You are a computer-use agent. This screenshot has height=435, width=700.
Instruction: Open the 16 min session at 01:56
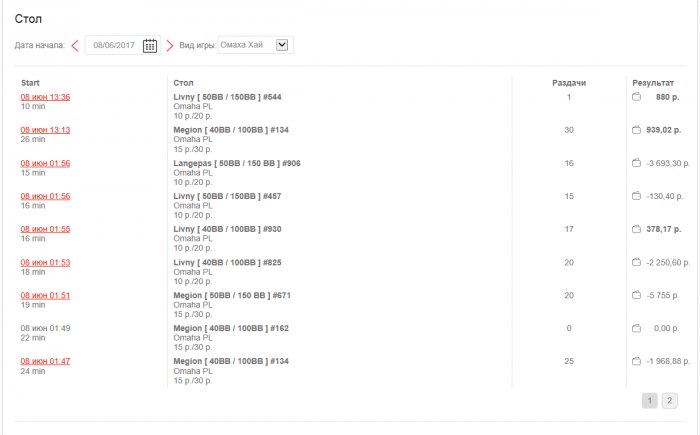tap(45, 196)
